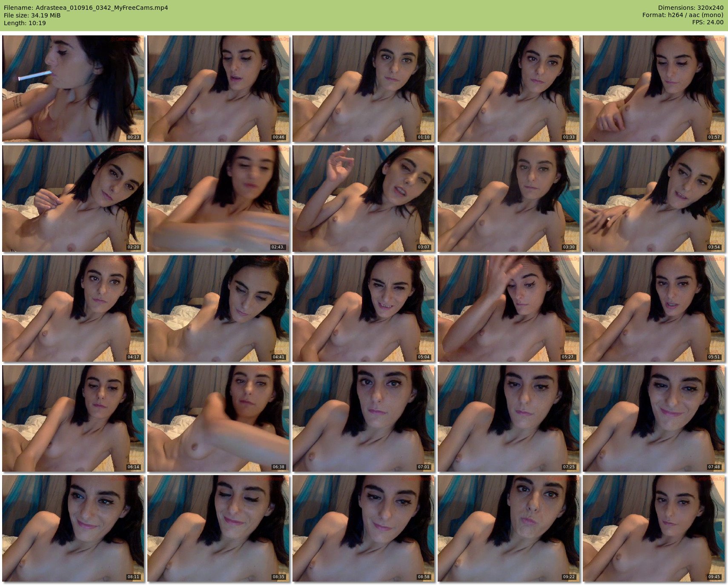Image resolution: width=728 pixels, height=585 pixels.
Task: Open the thumbnail timestamped 03:07
Action: tap(363, 198)
